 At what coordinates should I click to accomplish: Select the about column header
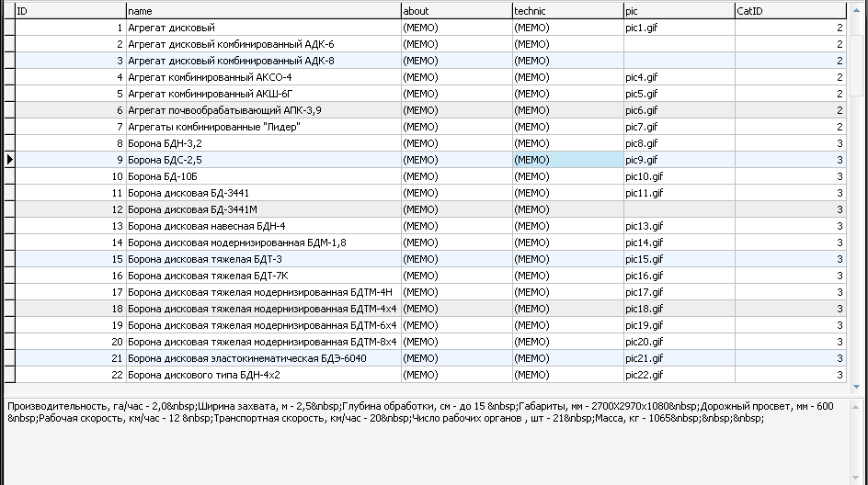(456, 11)
